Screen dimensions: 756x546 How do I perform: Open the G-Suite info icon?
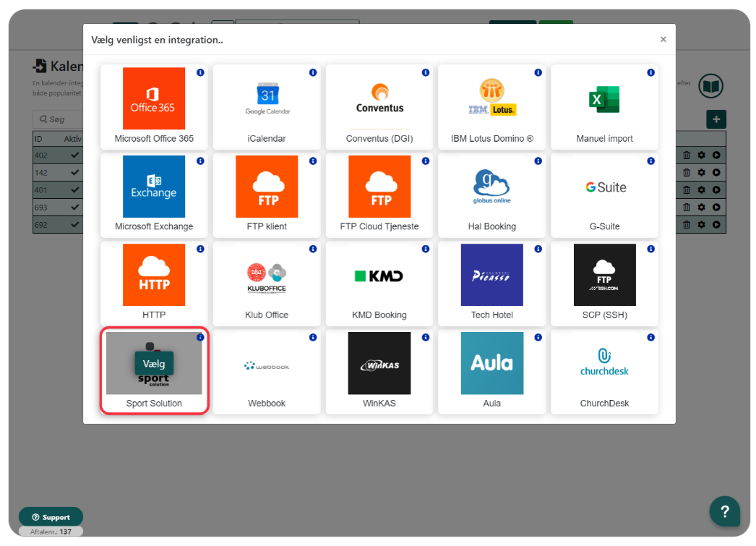[651, 161]
